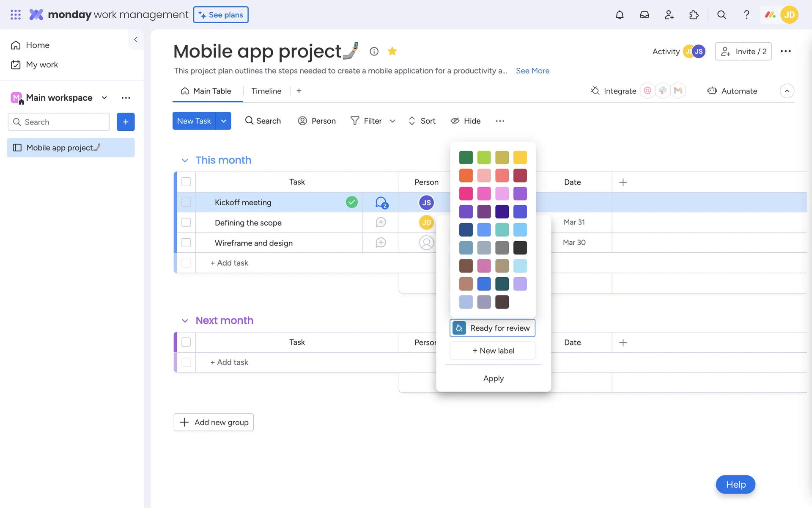Select all tasks in This month header checkbox

pos(186,182)
